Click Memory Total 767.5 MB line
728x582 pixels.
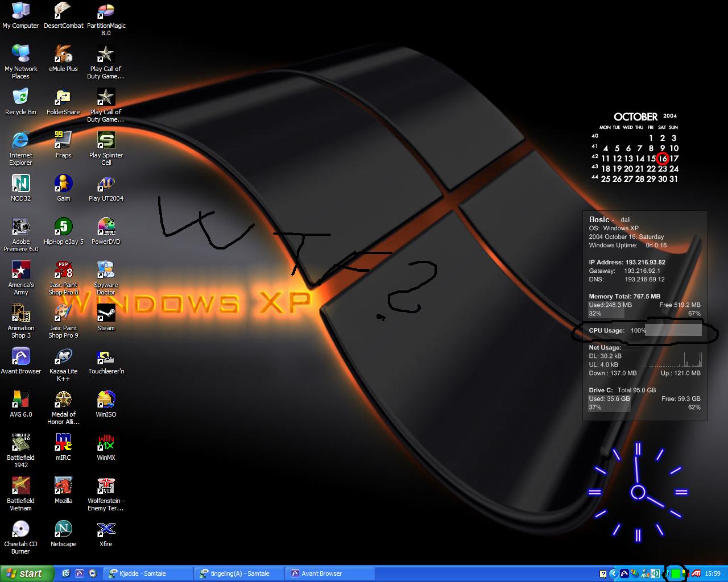[624, 297]
